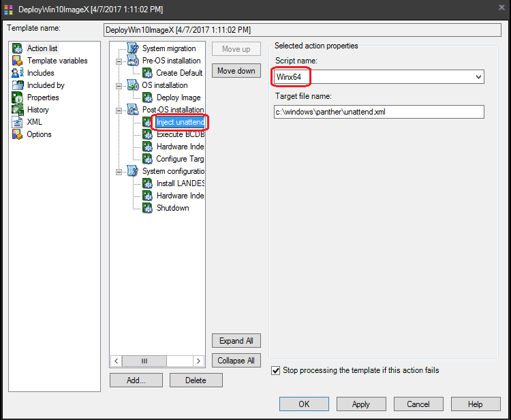Click the Target file name field
This screenshot has height=420, width=511.
click(x=379, y=112)
